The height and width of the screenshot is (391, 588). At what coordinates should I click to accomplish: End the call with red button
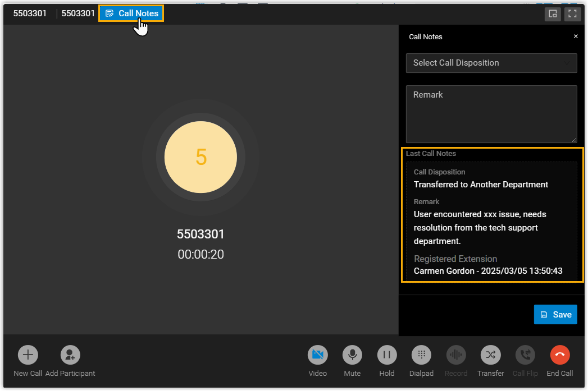[x=560, y=355]
